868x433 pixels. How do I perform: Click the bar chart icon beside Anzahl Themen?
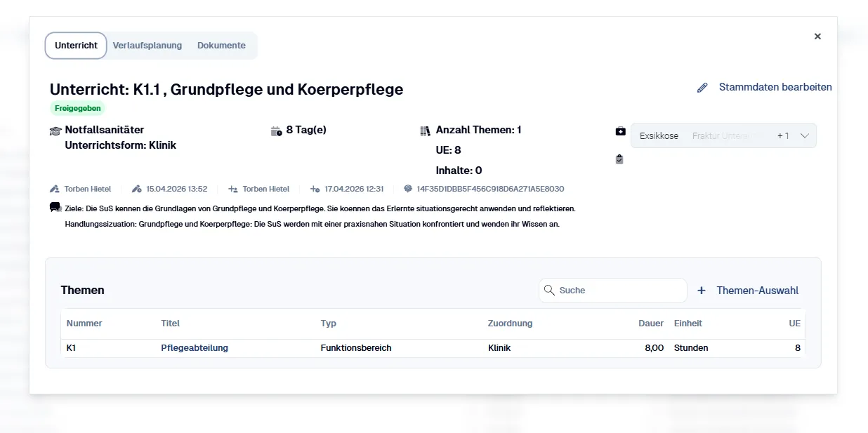pyautogui.click(x=425, y=131)
